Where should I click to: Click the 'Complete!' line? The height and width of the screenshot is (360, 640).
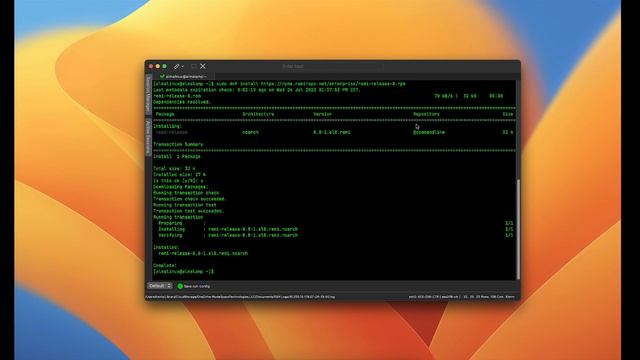[165, 265]
